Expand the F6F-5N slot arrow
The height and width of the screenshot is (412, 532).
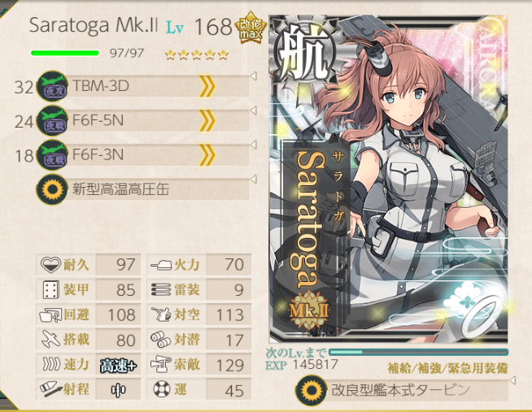coord(253,111)
